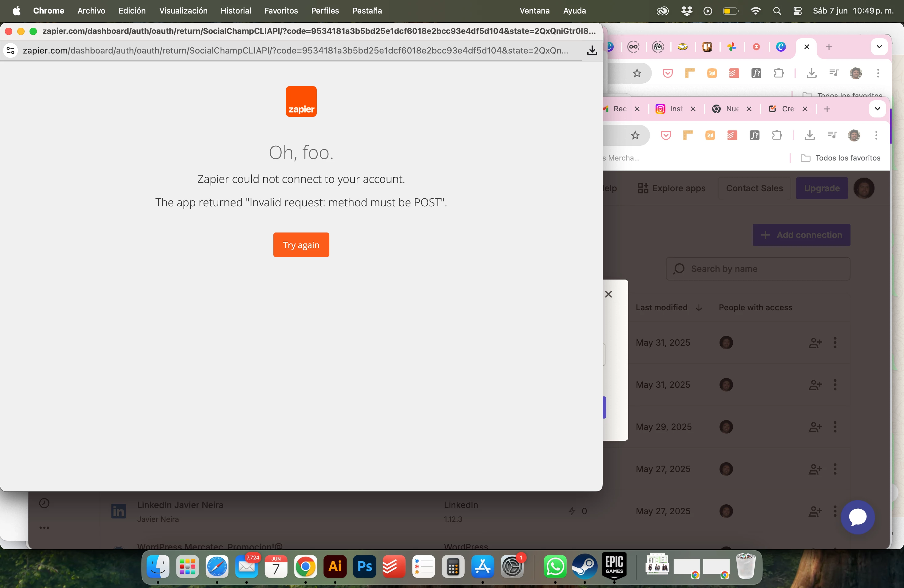Open site info icon in the popup address bar
Viewport: 904px width, 588px height.
click(x=11, y=50)
